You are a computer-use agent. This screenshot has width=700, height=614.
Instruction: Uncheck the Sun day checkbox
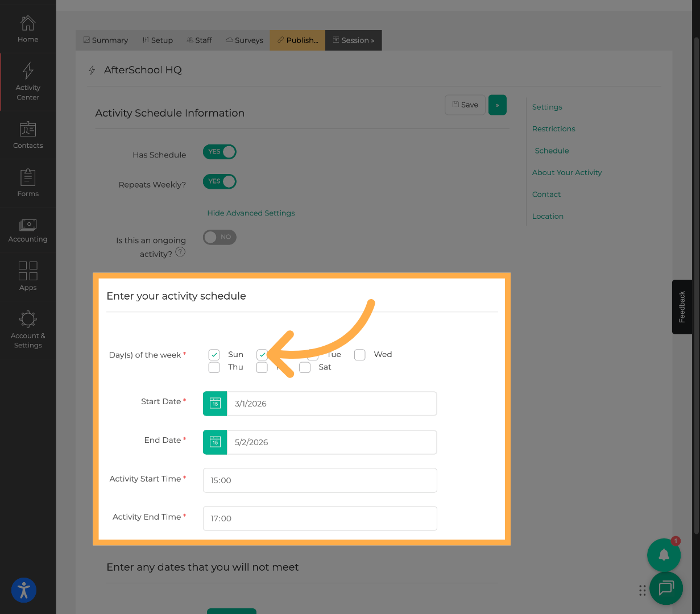pyautogui.click(x=214, y=355)
